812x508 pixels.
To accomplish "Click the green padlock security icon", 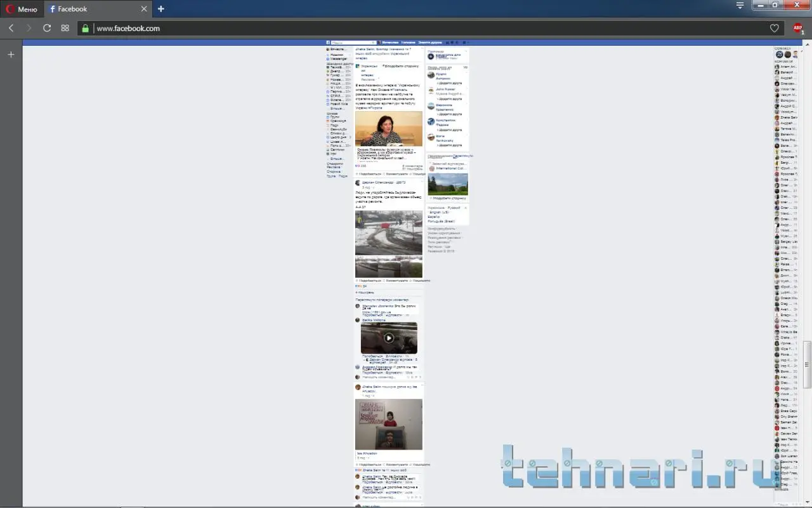I will point(85,28).
